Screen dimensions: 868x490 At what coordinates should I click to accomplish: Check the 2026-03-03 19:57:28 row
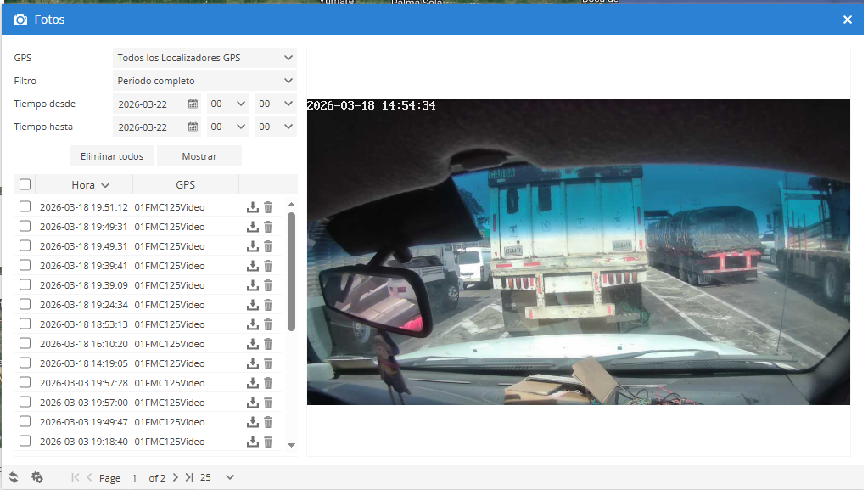tap(25, 382)
